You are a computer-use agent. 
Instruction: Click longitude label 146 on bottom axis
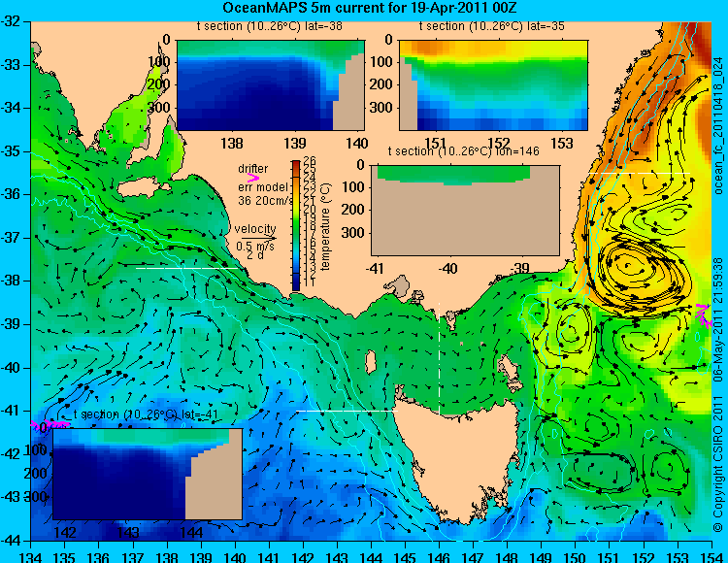439,557
